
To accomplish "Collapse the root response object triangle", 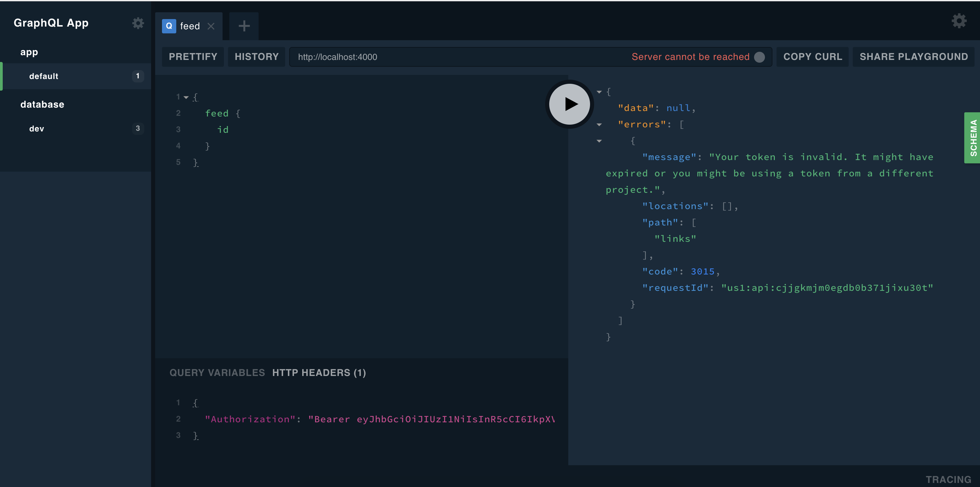I will click(599, 92).
